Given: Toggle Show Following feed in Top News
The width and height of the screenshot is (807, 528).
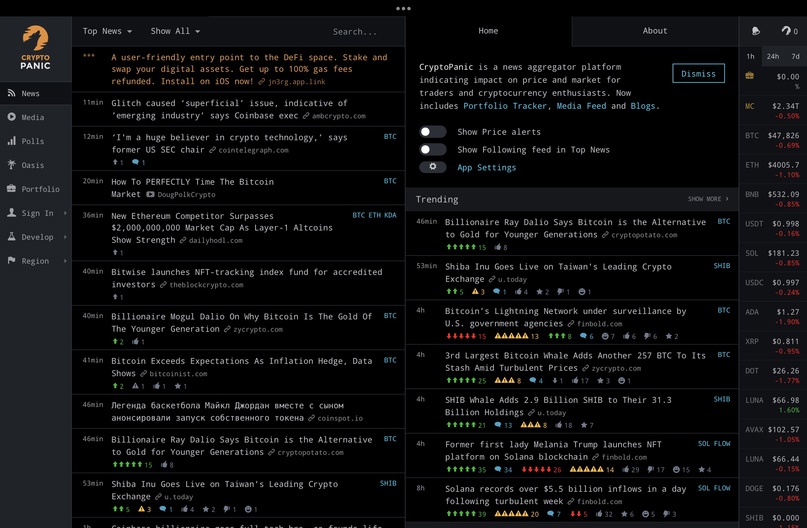Looking at the screenshot, I should tap(432, 149).
